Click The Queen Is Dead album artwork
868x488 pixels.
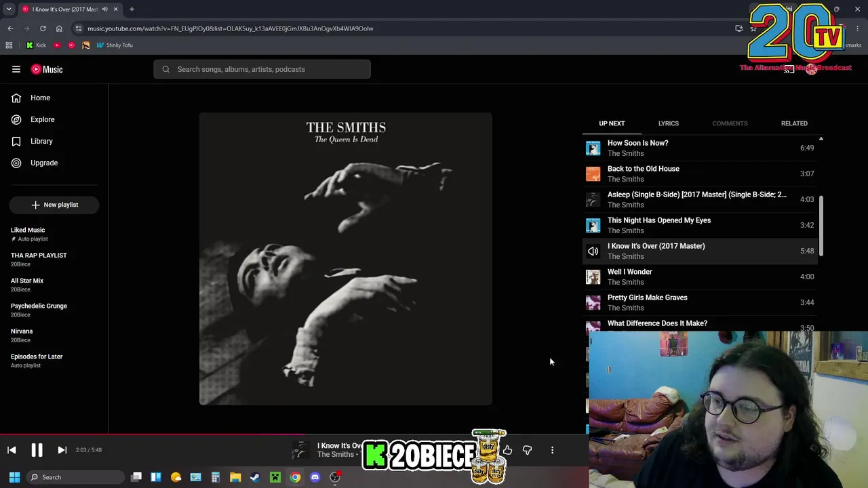(x=345, y=259)
